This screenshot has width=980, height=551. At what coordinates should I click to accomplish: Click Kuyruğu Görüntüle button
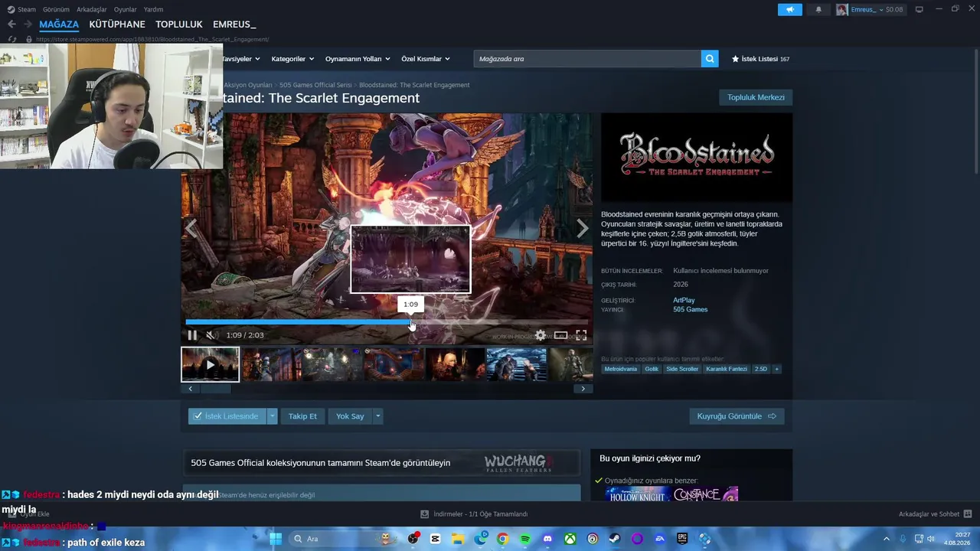point(737,416)
